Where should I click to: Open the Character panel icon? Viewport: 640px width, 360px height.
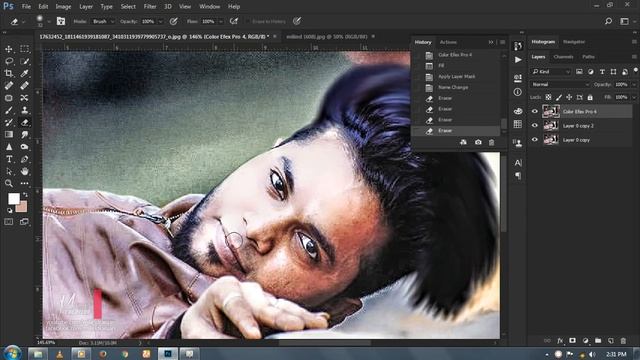518,163
